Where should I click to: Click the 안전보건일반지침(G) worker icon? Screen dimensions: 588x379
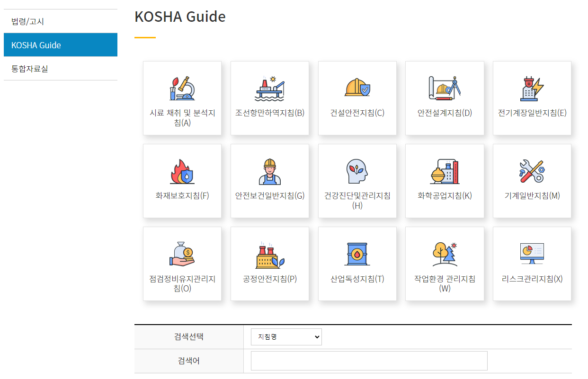coord(269,181)
